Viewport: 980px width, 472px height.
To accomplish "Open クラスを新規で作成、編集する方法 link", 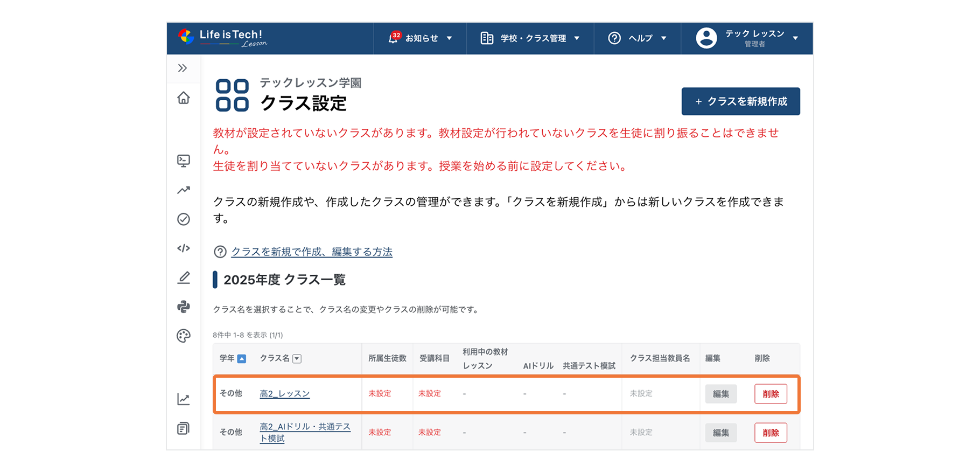I will point(312,252).
